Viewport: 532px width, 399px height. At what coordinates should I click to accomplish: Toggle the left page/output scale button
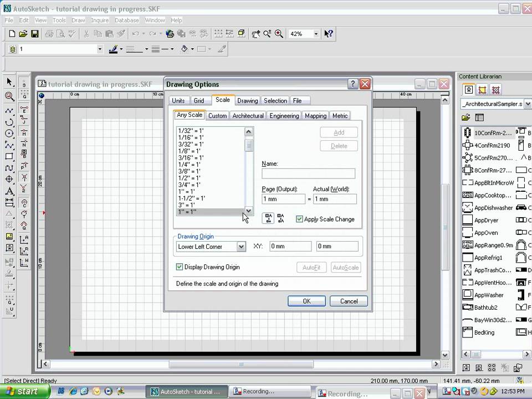[x=268, y=218]
